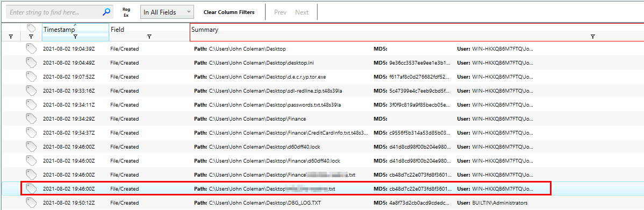Click MD5 value c9556f5b314a53d85b03
The width and height of the screenshot is (644, 210).
pos(419,133)
